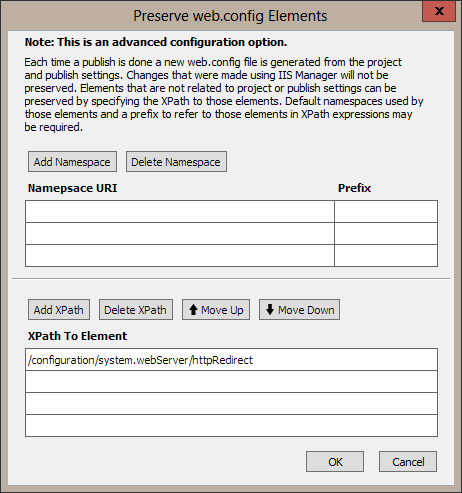462x493 pixels.
Task: Select the second empty XPath row
Action: coord(231,382)
